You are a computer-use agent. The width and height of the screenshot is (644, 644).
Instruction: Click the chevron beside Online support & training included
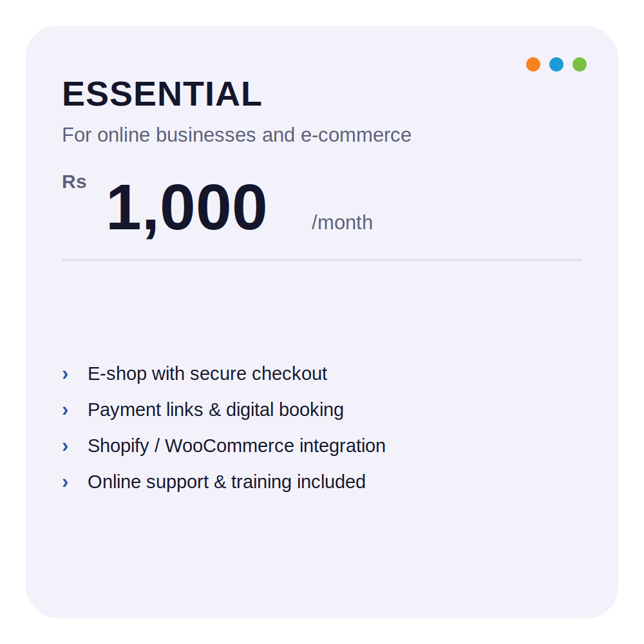(x=65, y=482)
